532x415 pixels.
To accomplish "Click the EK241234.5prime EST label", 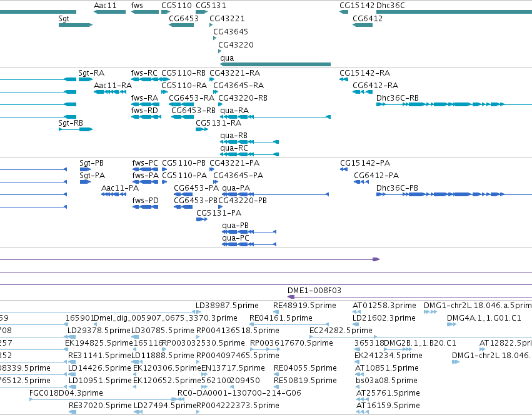I will click(x=388, y=356).
